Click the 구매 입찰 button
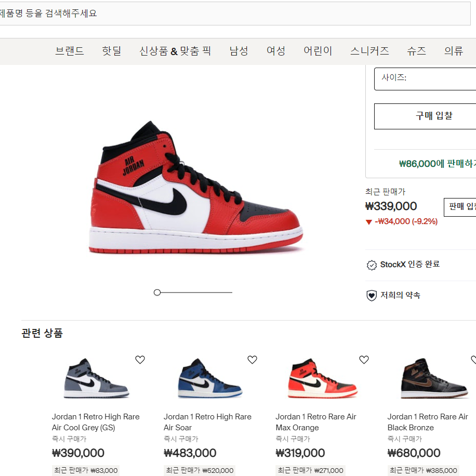 coord(425,116)
